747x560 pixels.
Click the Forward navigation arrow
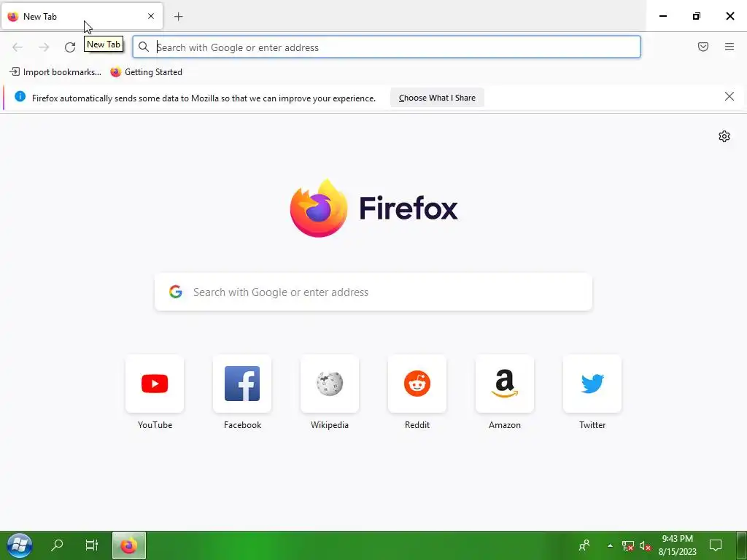[44, 47]
